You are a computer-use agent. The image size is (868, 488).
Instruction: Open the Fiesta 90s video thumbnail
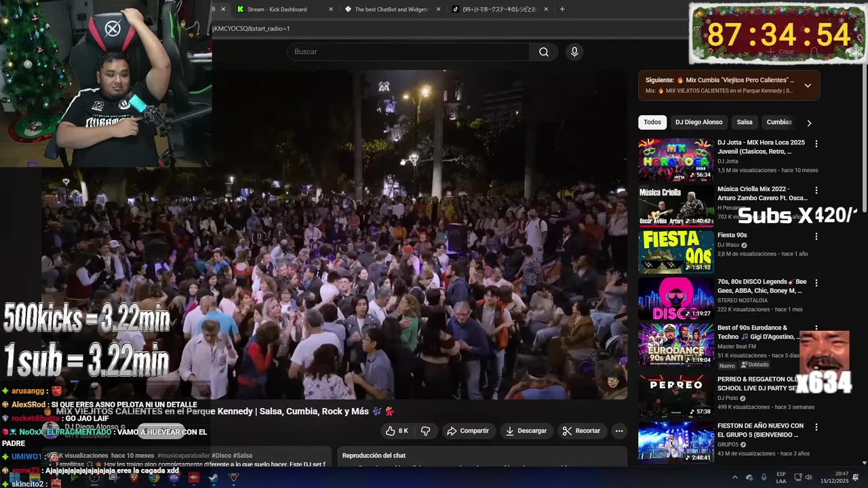tap(675, 252)
